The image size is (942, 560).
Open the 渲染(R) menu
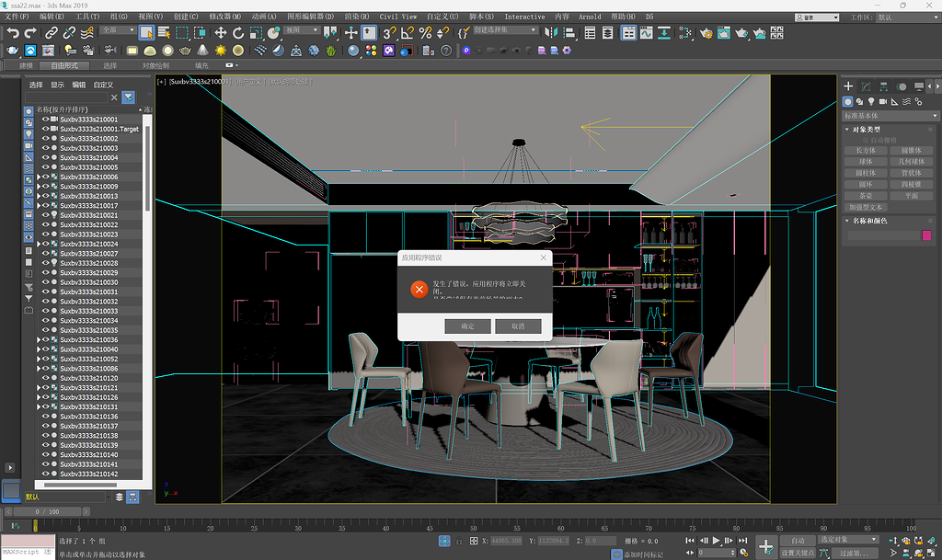[357, 16]
